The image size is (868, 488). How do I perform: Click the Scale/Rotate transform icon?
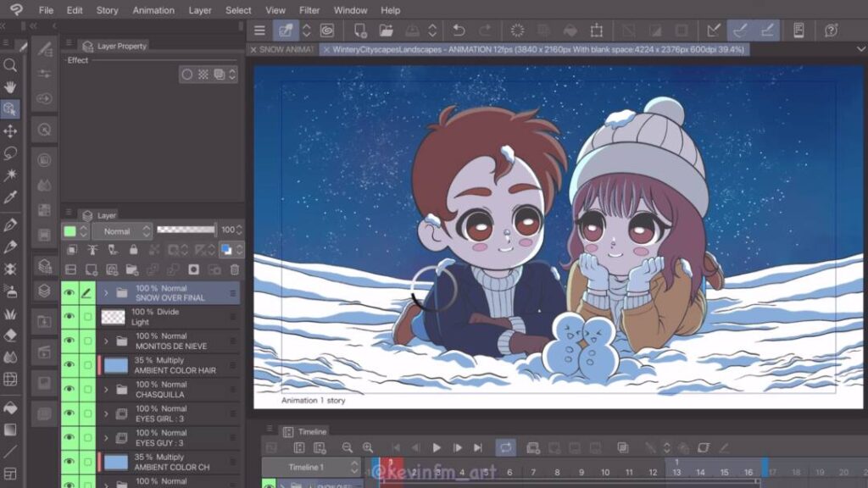pyautogui.click(x=596, y=30)
